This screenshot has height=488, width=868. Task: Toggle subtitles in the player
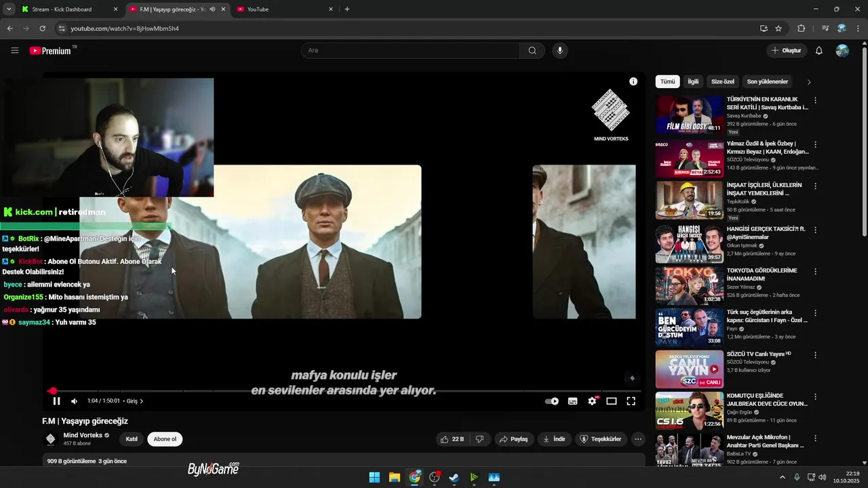tap(572, 401)
